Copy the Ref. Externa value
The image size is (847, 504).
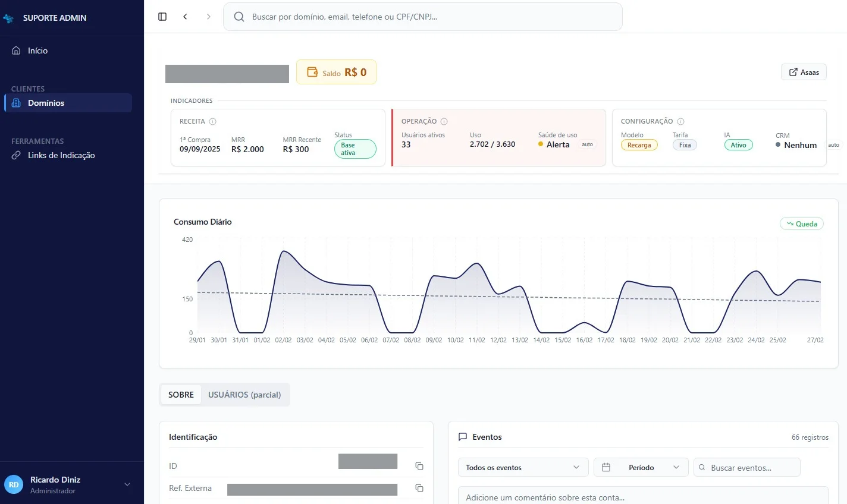[x=419, y=488]
